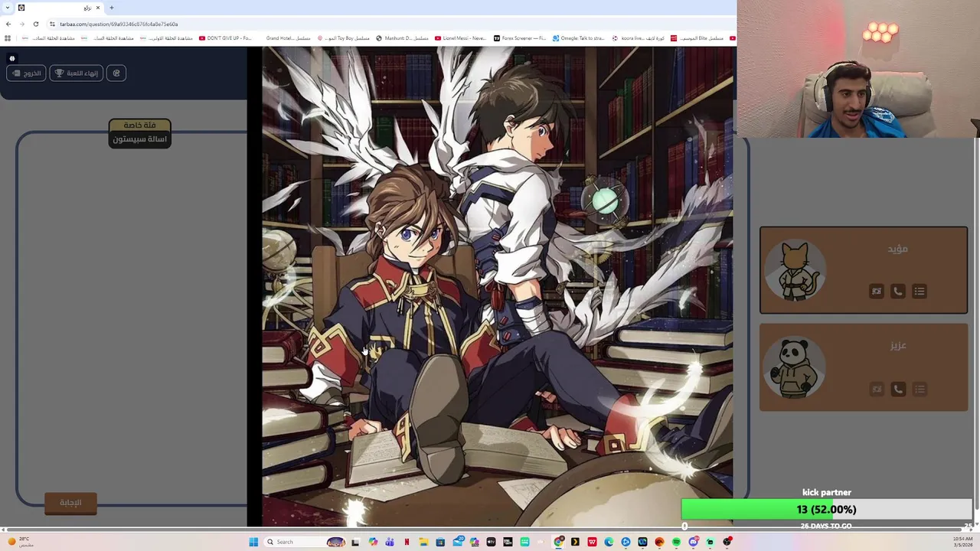
Task: Click the kick partner progress bar
Action: [x=826, y=510]
